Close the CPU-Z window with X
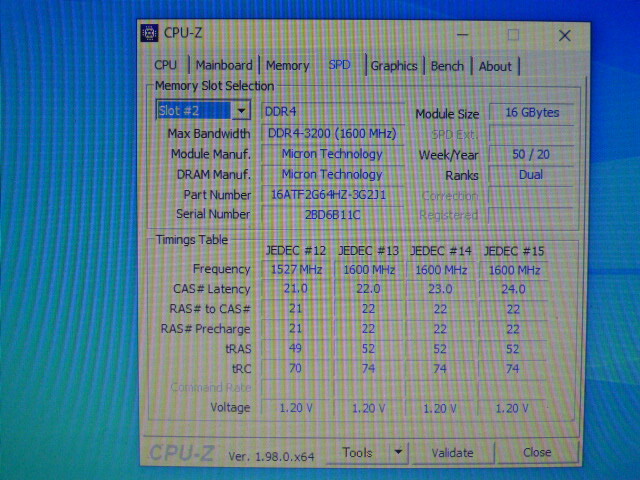 pyautogui.click(x=565, y=36)
